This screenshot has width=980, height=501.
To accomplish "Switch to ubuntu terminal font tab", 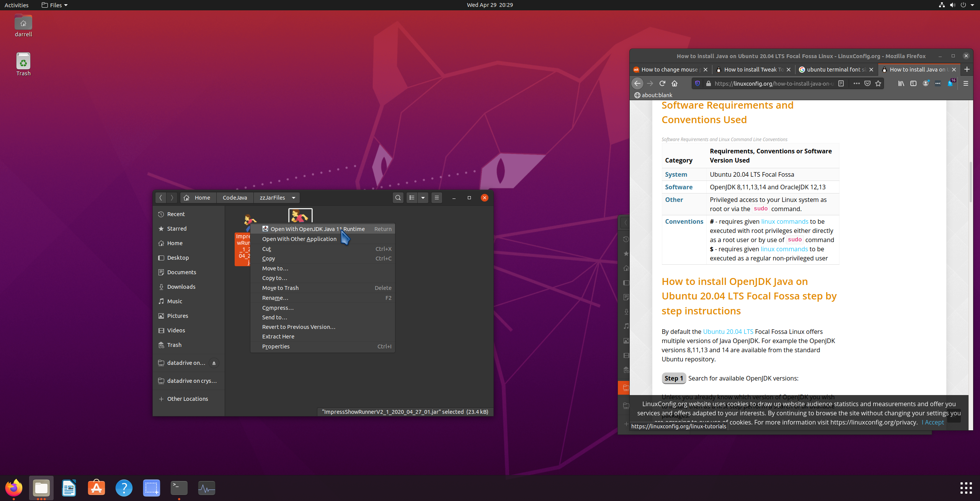I will point(836,70).
